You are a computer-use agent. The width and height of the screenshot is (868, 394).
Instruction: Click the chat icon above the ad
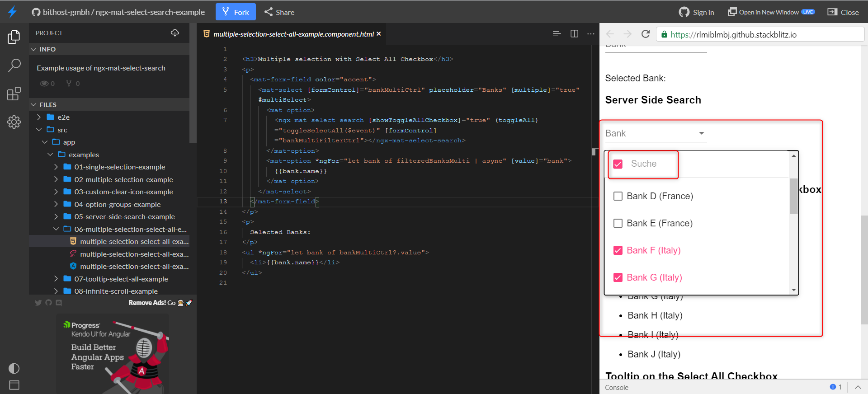tap(59, 303)
